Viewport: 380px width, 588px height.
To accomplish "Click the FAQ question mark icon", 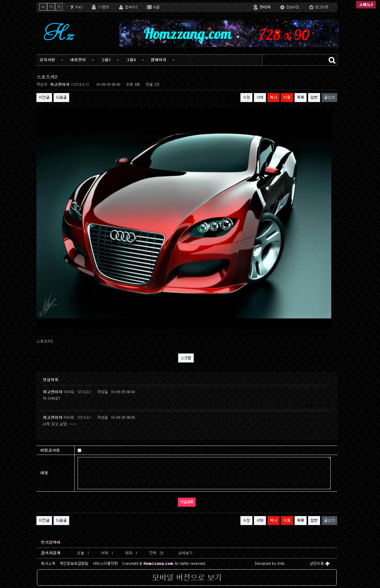I will [x=72, y=7].
